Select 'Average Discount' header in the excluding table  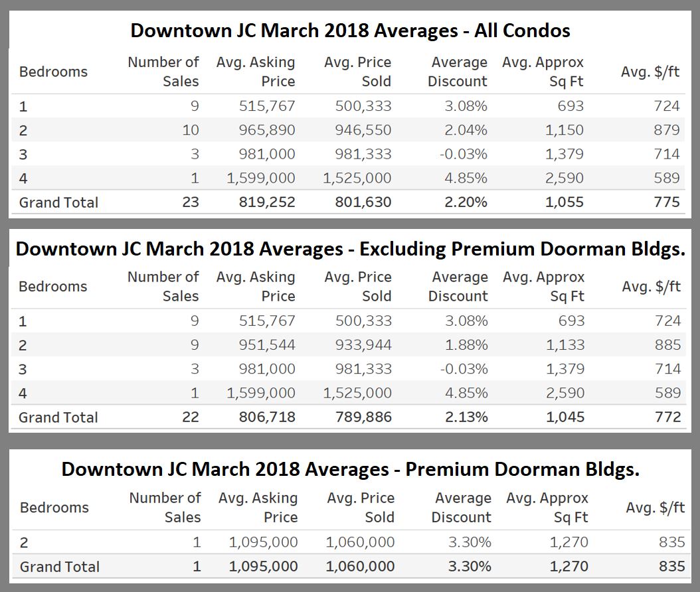coord(458,287)
